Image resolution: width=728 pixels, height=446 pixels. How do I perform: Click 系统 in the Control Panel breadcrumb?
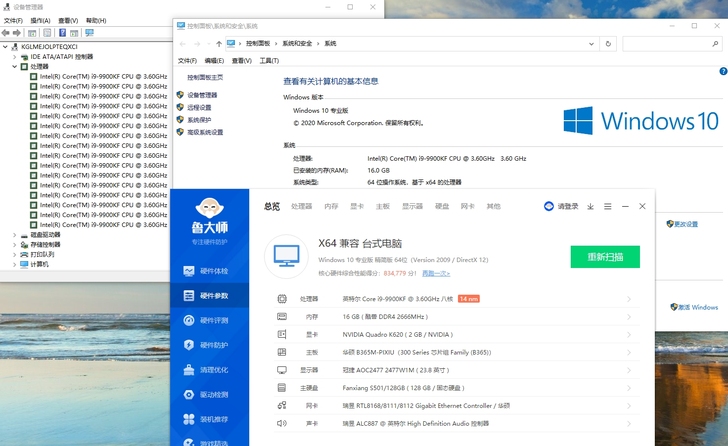point(330,44)
